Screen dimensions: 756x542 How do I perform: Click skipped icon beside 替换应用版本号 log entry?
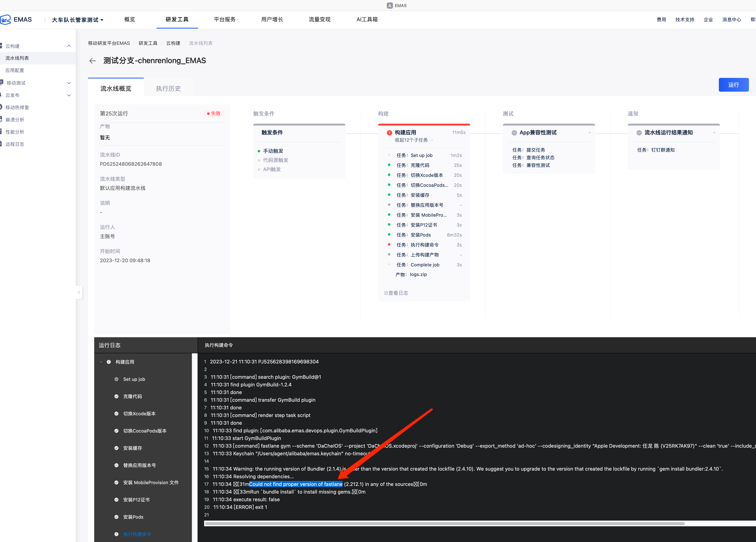pyautogui.click(x=116, y=465)
